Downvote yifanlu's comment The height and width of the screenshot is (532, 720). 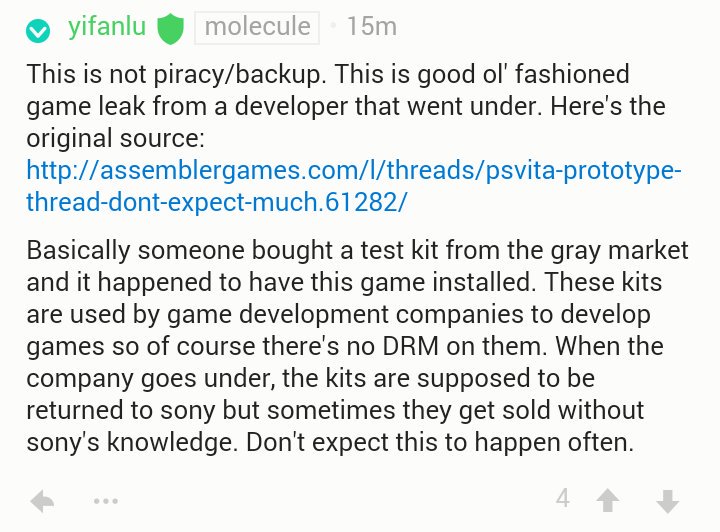[667, 500]
